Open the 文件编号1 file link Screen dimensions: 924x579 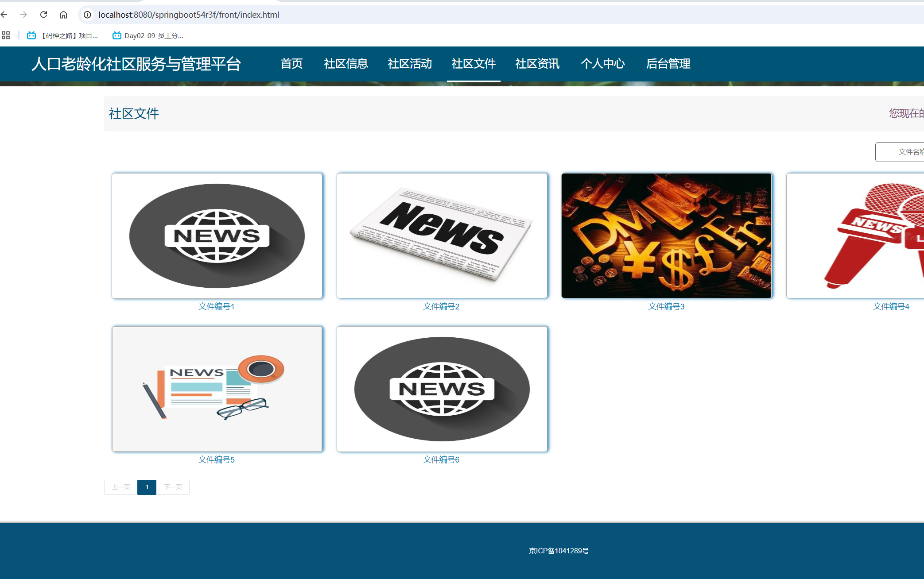point(216,306)
